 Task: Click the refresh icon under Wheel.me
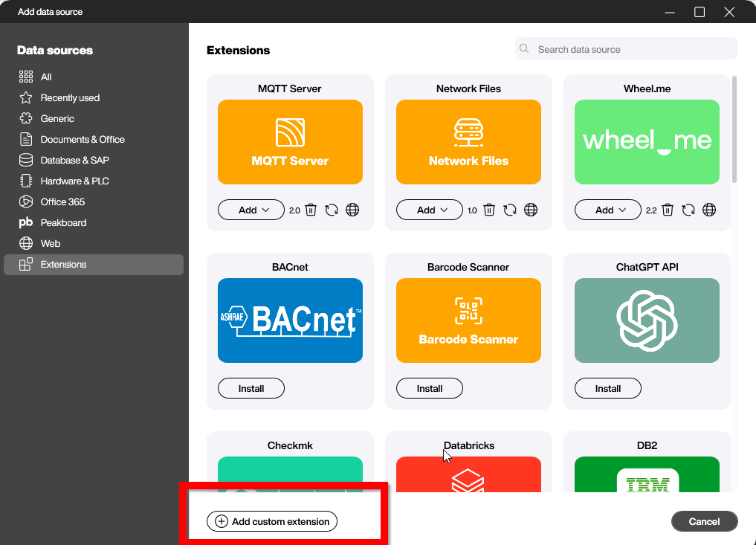point(688,210)
